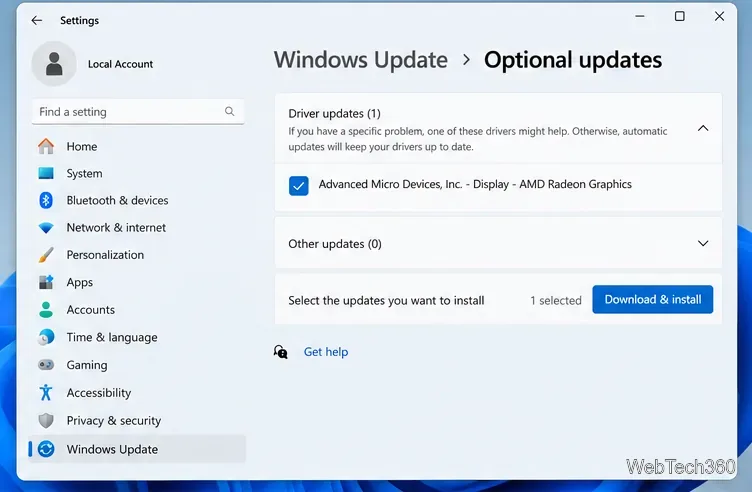Click the Accounts person icon

point(46,310)
